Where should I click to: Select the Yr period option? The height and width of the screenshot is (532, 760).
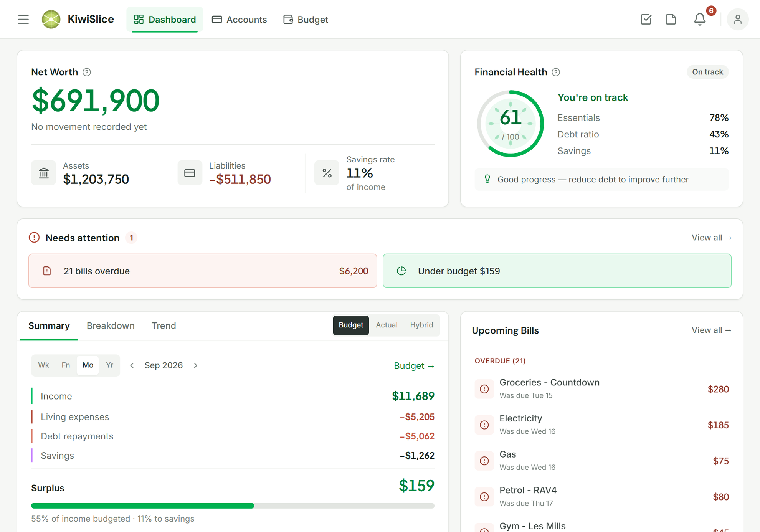click(109, 365)
